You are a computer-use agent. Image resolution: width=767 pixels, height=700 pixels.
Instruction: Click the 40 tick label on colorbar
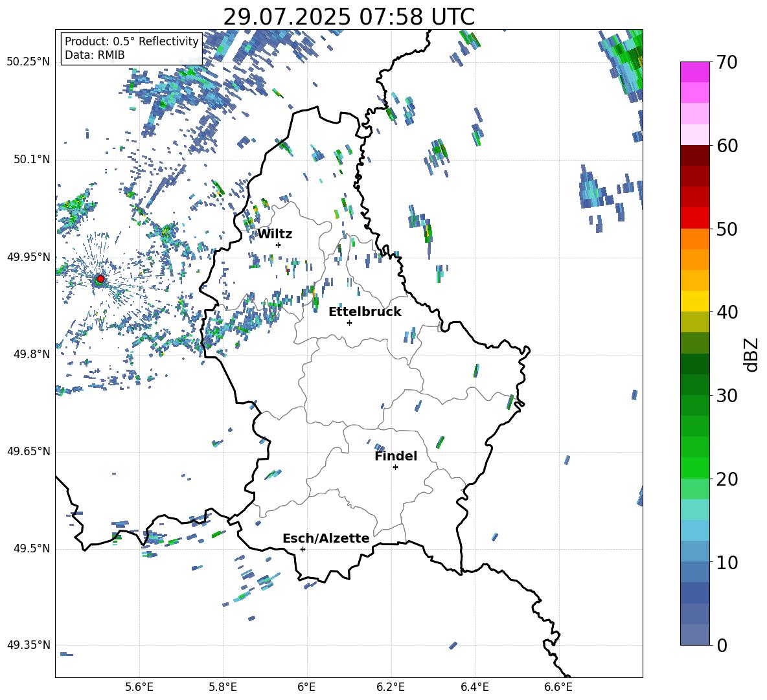coord(726,312)
